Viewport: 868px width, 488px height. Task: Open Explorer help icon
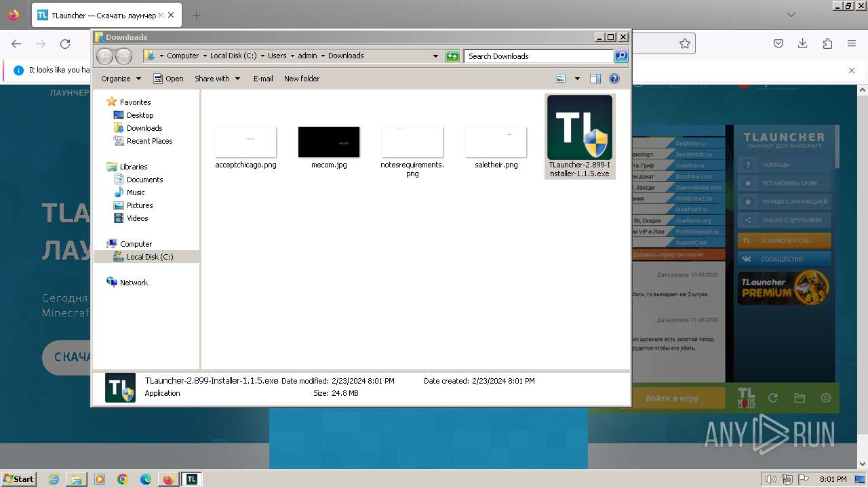(614, 79)
